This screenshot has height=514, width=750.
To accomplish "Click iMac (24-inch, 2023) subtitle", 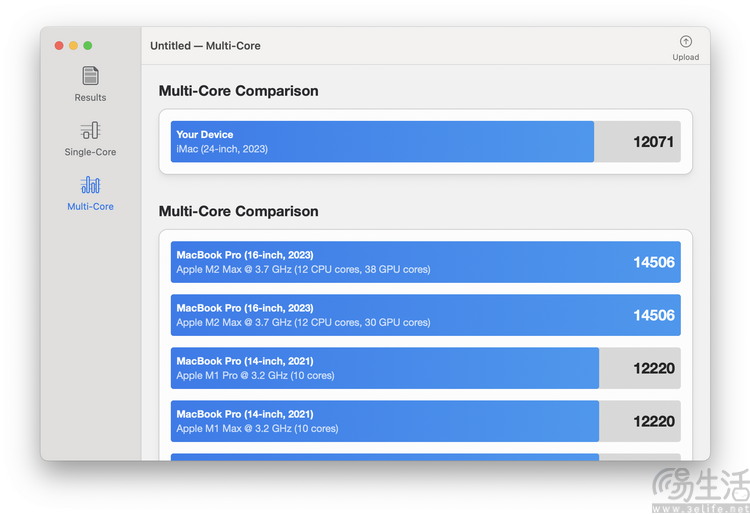I will pyautogui.click(x=222, y=149).
